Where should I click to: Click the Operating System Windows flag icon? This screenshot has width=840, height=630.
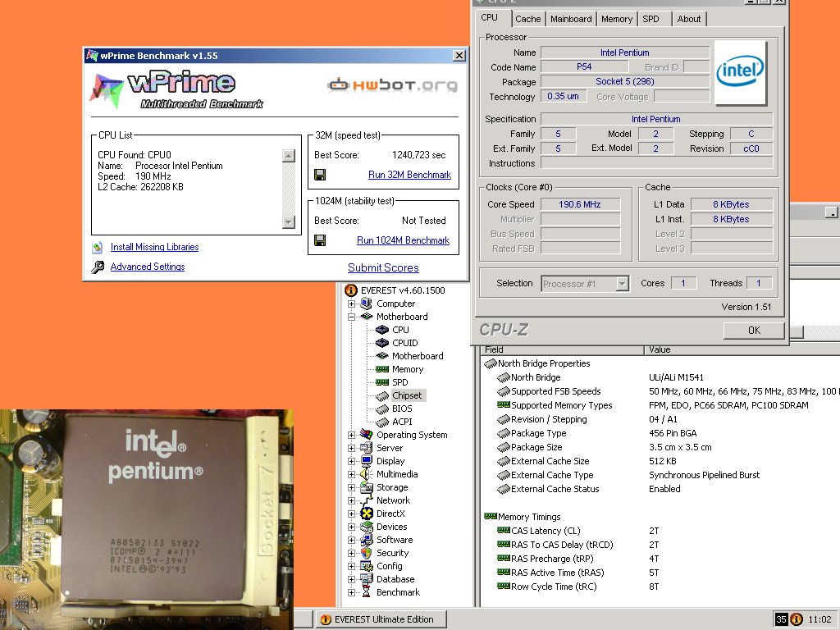tap(367, 435)
